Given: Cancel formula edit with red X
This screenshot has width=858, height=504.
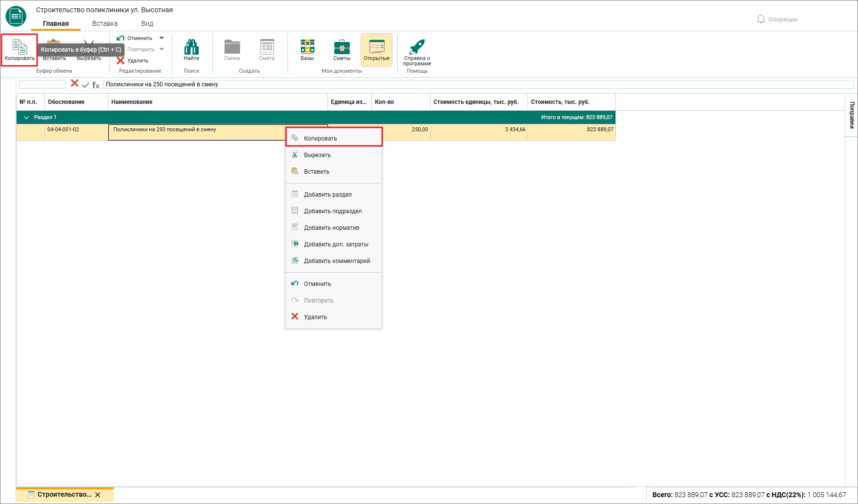Looking at the screenshot, I should click(75, 83).
